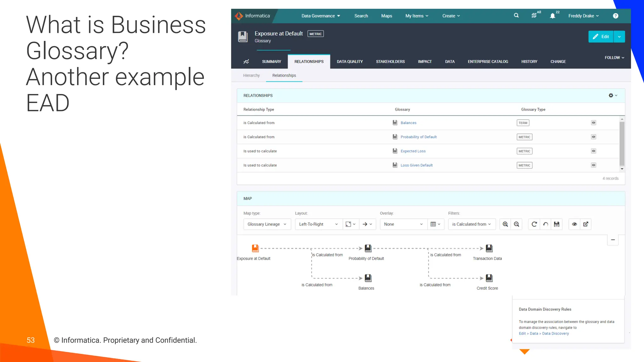Click the relationships table scrollbar
The width and height of the screenshot is (644, 362).
(622, 143)
